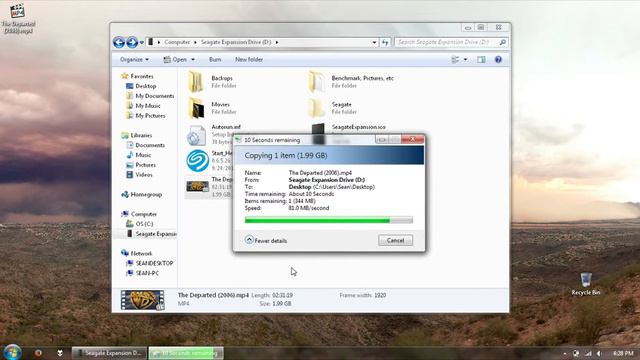Select the Seagate folder icon

pyautogui.click(x=316, y=108)
